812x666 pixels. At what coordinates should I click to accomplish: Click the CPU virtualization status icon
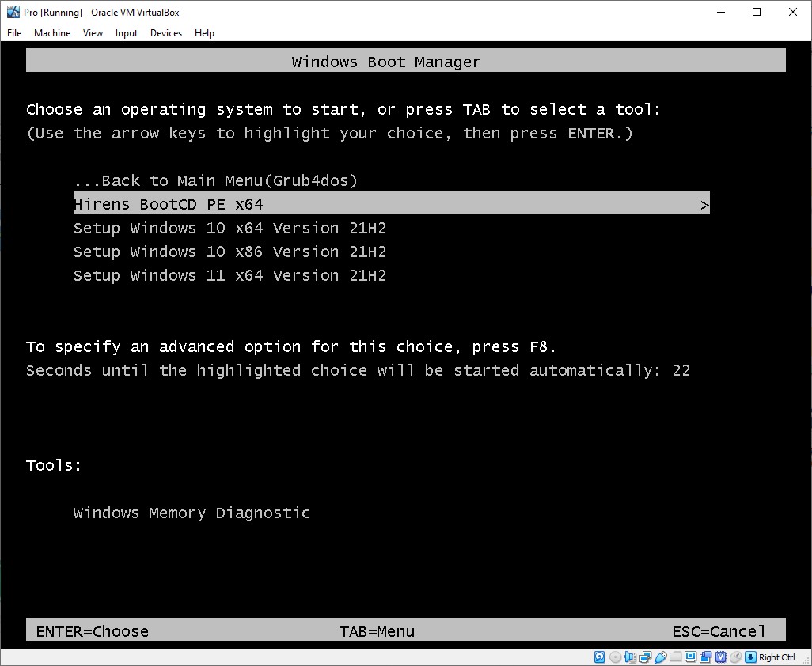pos(720,657)
